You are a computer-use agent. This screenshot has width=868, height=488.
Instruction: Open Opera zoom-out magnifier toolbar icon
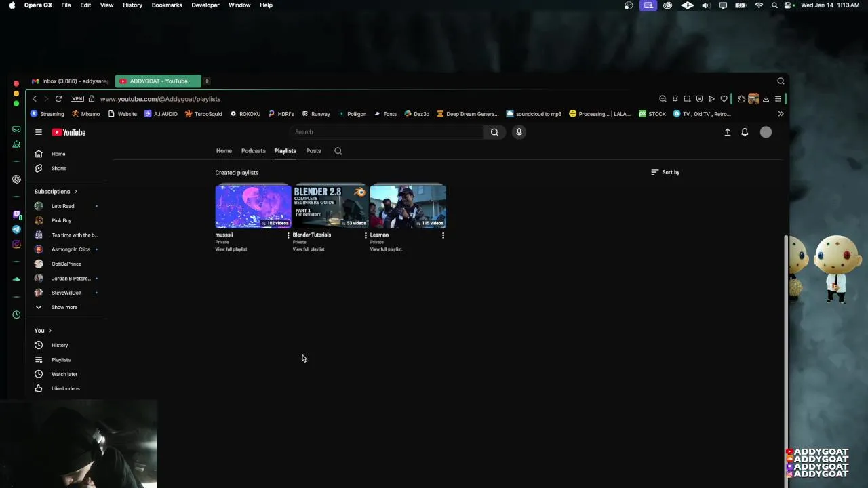coord(663,99)
